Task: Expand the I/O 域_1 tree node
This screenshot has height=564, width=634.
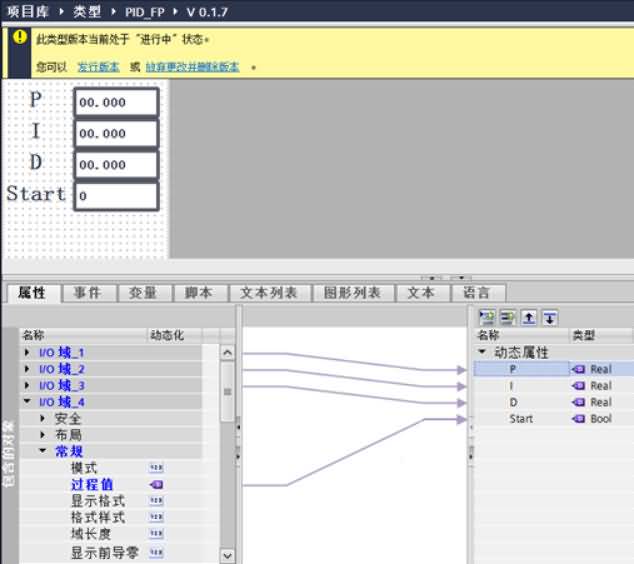Action: tap(27, 353)
